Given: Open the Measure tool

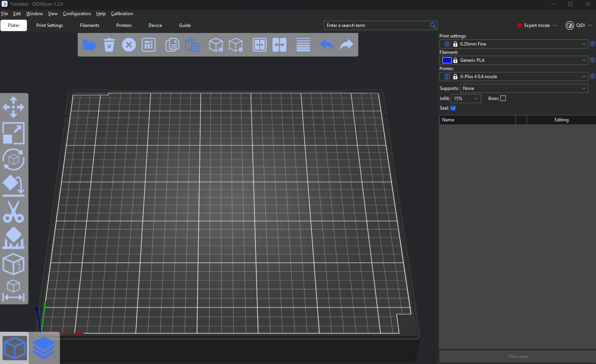Looking at the screenshot, I should [14, 291].
